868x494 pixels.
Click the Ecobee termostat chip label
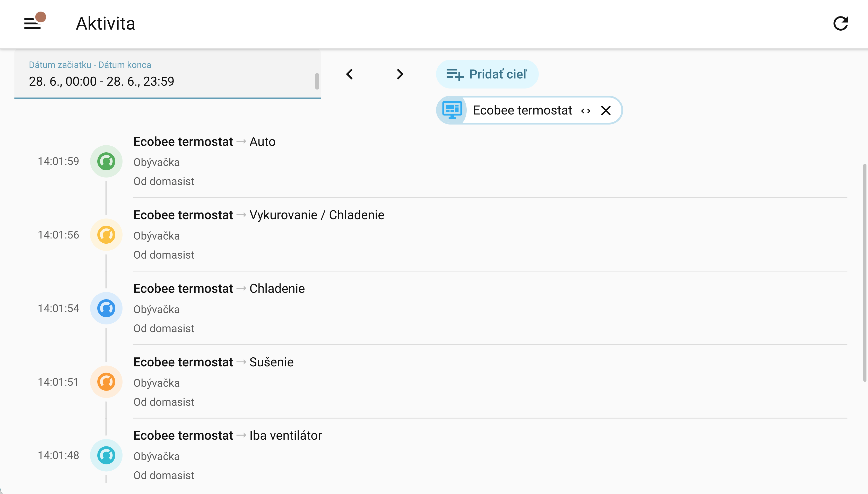pos(523,110)
